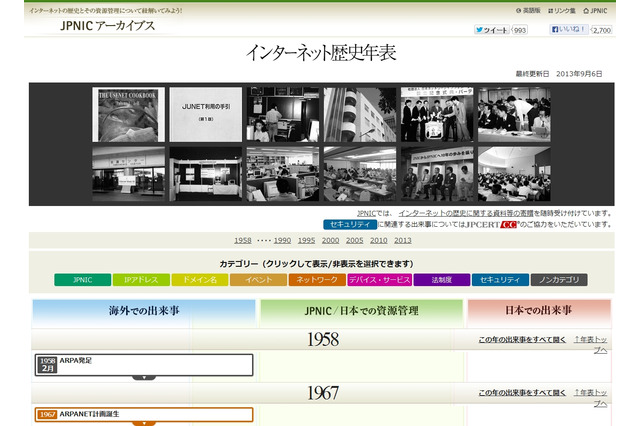Toggle the セキュリティ category filter button

500,280
